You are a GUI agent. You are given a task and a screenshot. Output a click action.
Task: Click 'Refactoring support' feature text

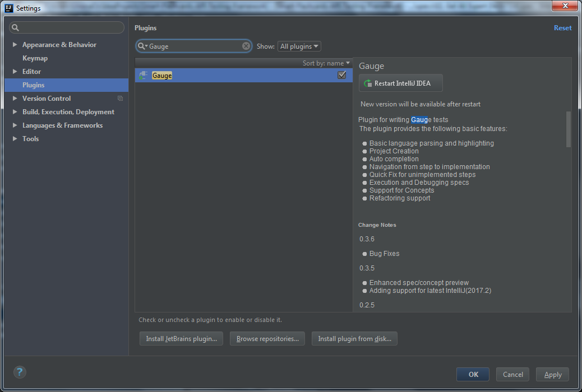point(400,198)
